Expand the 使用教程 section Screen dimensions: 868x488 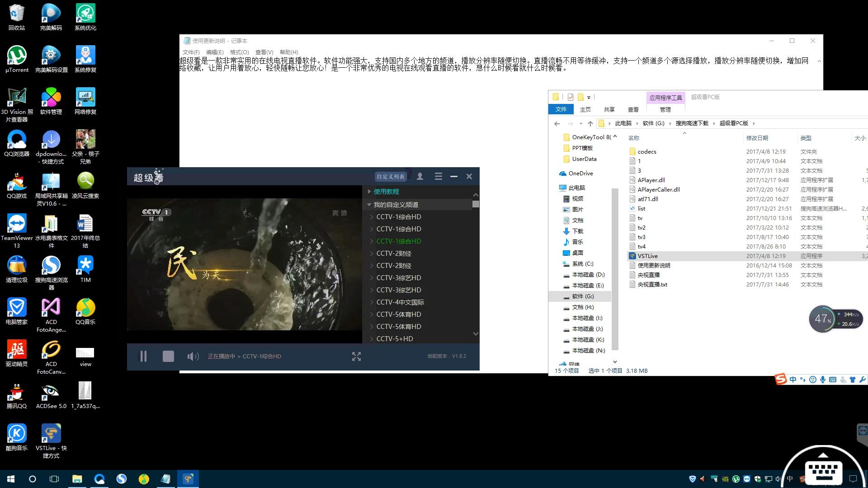coord(386,192)
